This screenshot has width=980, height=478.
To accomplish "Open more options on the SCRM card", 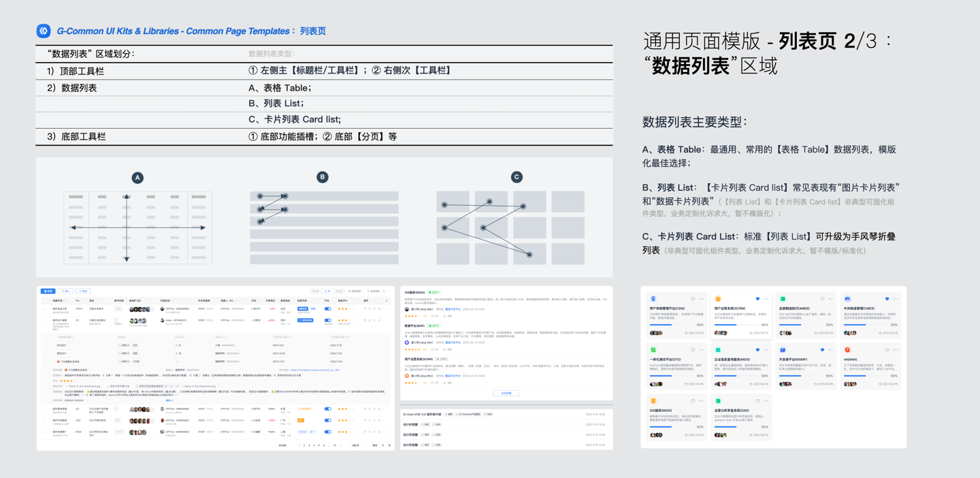I will click(x=766, y=299).
